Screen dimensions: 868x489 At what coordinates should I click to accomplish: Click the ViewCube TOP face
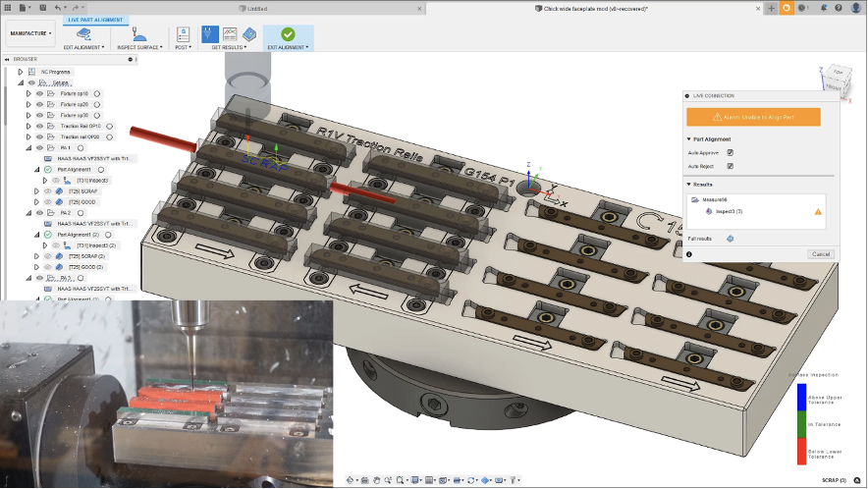point(838,73)
